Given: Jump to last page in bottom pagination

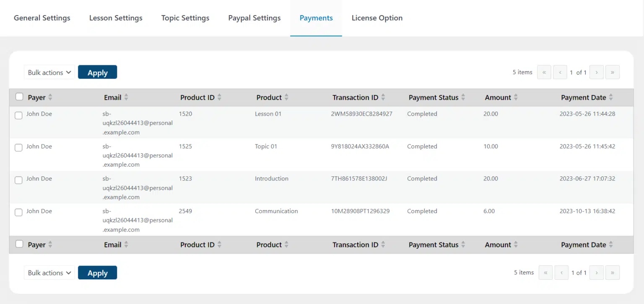Looking at the screenshot, I should [613, 273].
